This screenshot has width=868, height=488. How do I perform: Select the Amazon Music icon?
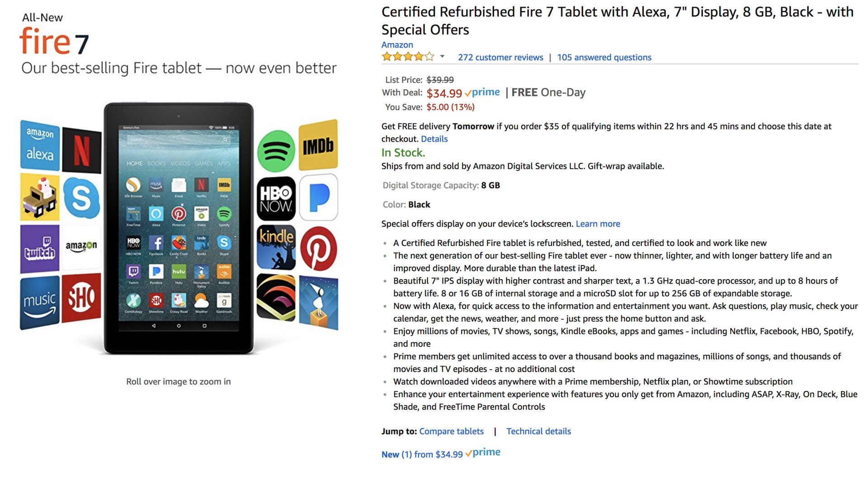point(40,298)
